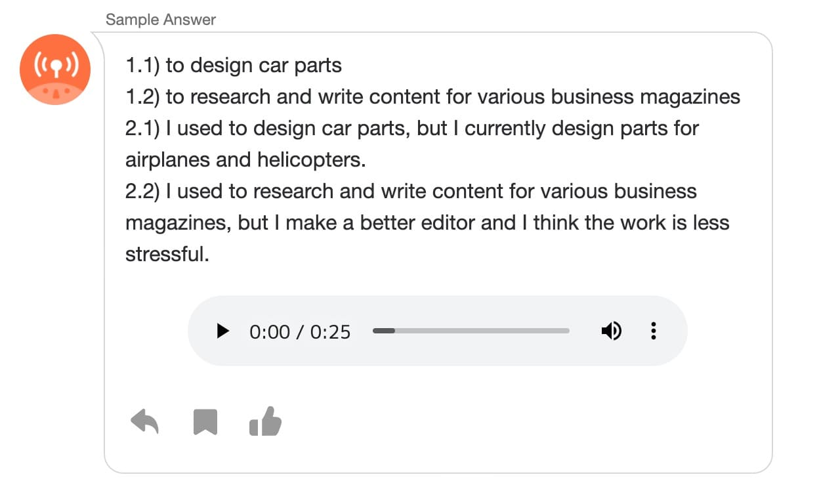Click the word "stressful" at the end
The width and height of the screenshot is (819, 504).
click(167, 255)
